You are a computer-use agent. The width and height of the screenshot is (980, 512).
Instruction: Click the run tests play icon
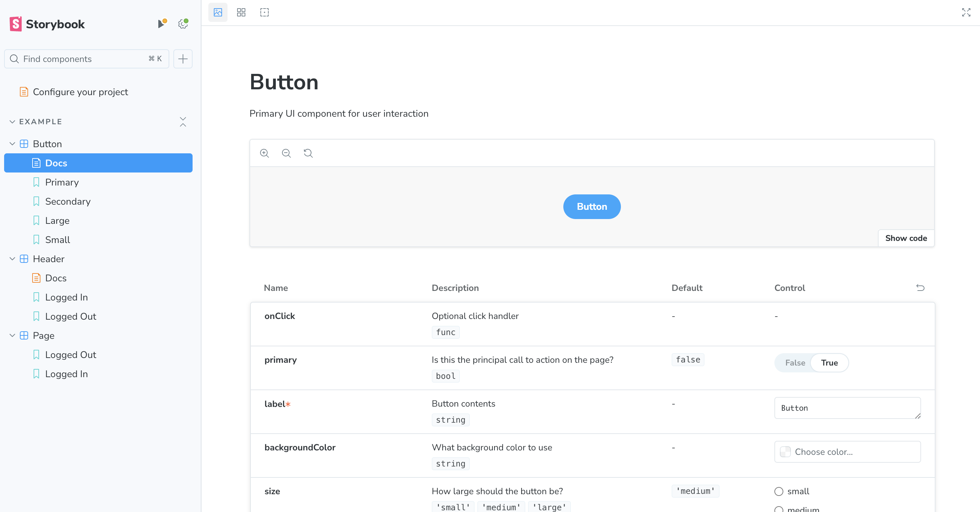[x=162, y=24]
